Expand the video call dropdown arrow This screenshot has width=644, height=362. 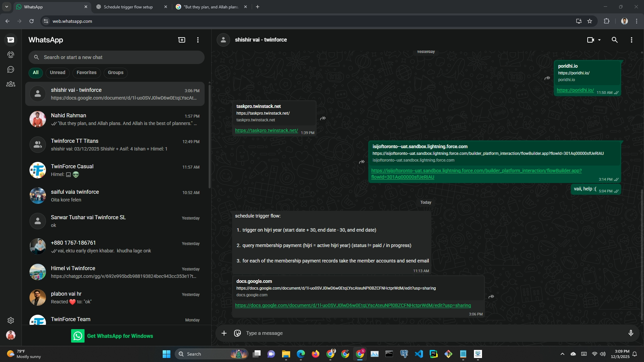pos(599,40)
